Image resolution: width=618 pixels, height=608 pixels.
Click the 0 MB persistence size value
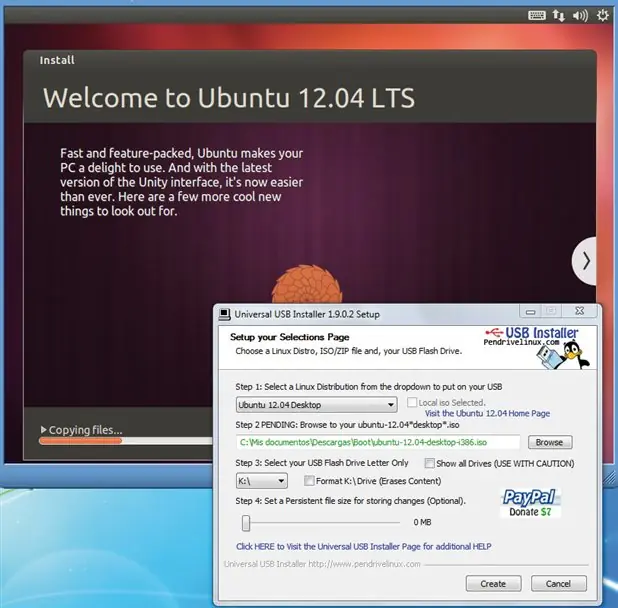click(x=422, y=522)
